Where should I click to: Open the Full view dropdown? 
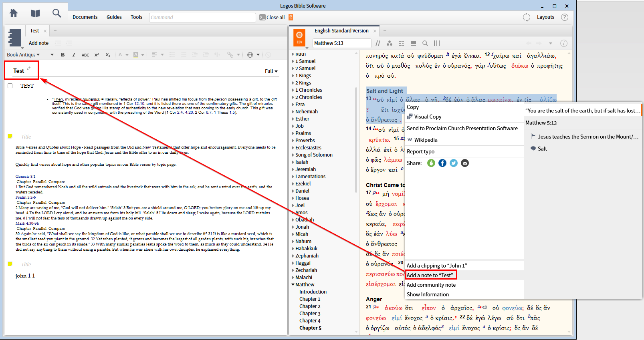click(x=271, y=71)
